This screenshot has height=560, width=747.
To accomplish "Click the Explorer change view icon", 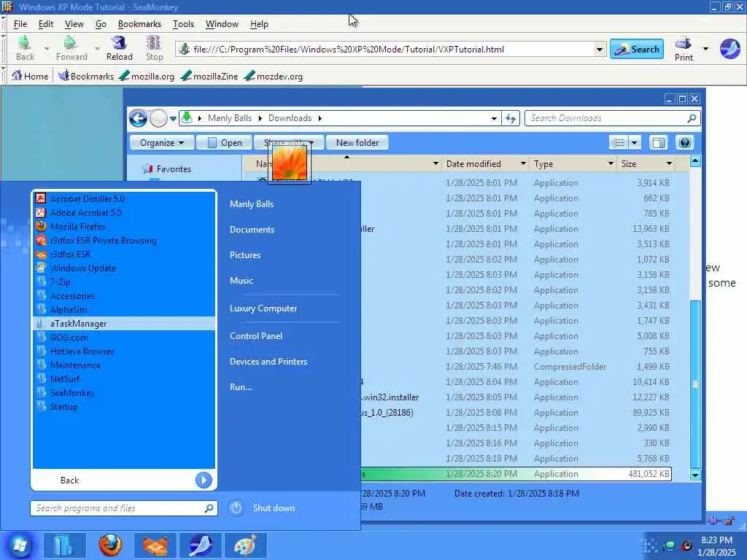I will coord(619,142).
